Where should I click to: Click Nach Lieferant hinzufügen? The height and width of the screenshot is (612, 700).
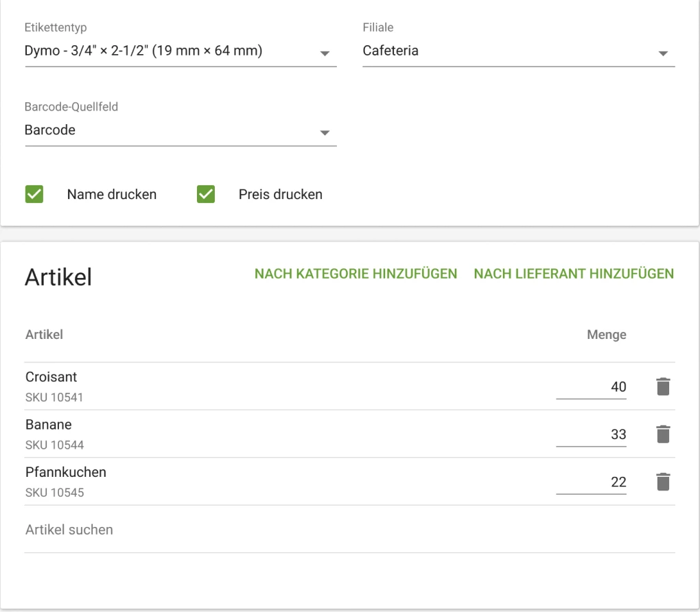pos(574,274)
